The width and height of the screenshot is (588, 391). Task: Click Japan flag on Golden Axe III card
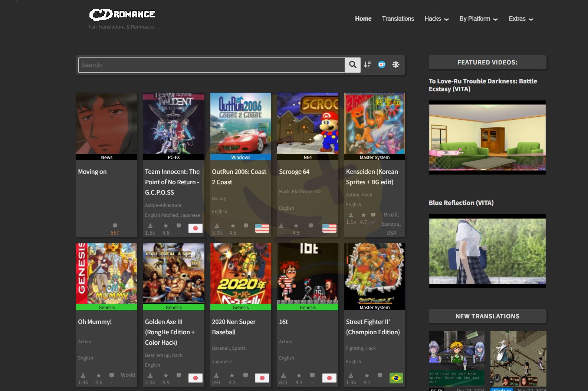pyautogui.click(x=196, y=378)
